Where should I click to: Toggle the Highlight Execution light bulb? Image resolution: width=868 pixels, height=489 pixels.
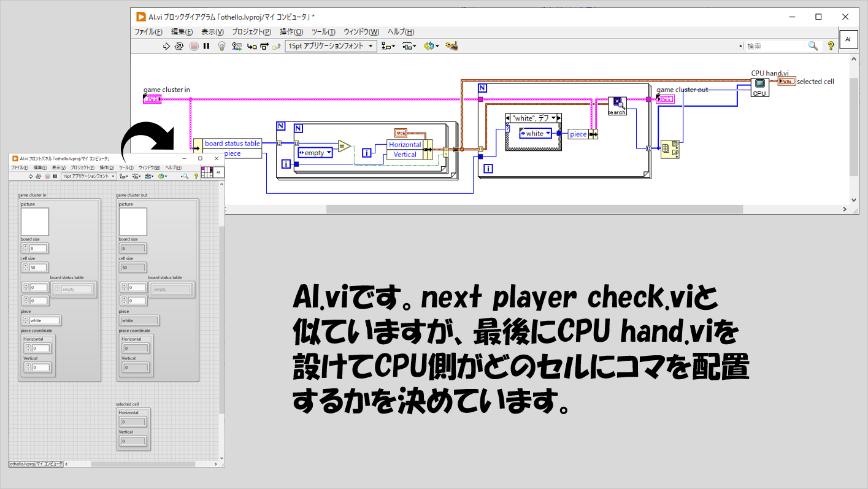(x=222, y=46)
